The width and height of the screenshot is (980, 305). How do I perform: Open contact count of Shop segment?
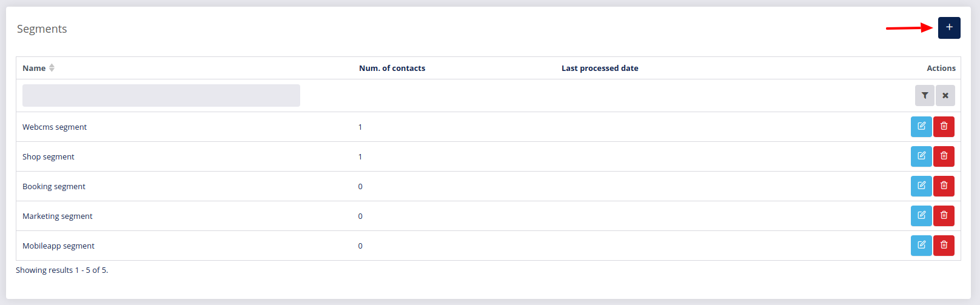(x=360, y=157)
